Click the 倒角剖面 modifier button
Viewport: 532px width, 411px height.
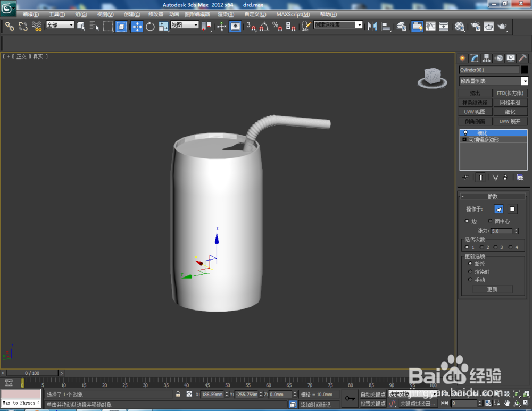[475, 121]
